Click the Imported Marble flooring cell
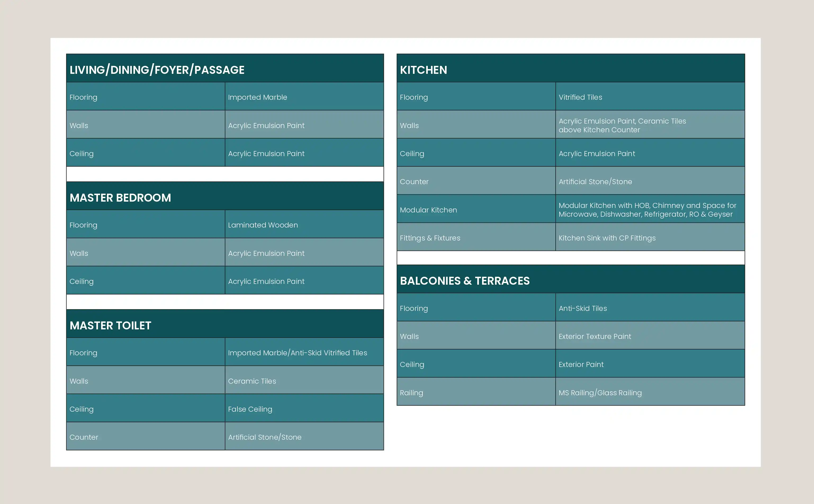Image resolution: width=814 pixels, height=504 pixels. pos(258,97)
